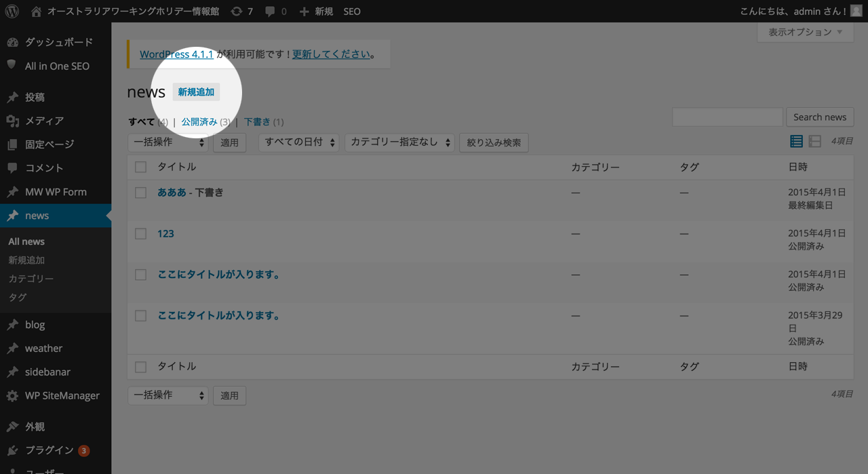Viewport: 868px width, 474px height.
Task: Open the bottom 一括操作 bulk actions dropdown
Action: (168, 395)
